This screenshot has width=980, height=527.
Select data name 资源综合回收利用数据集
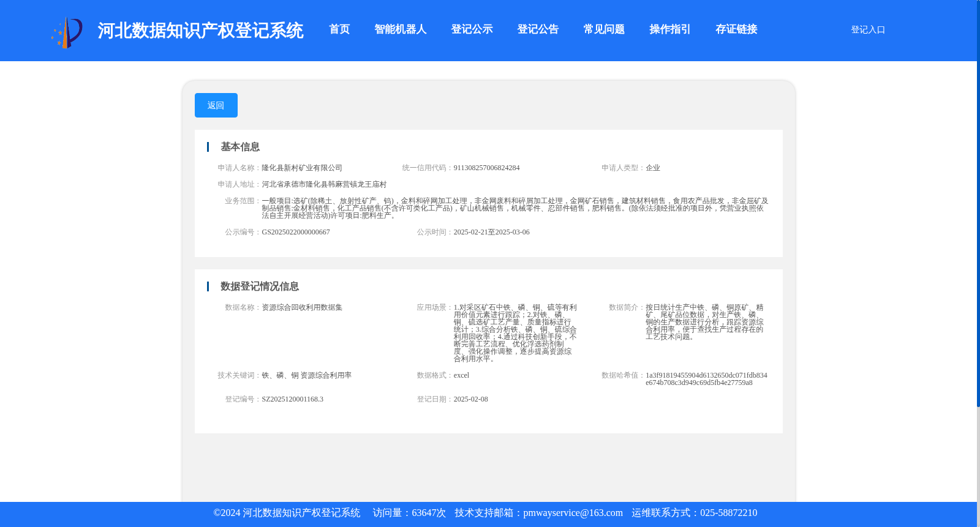(x=302, y=307)
